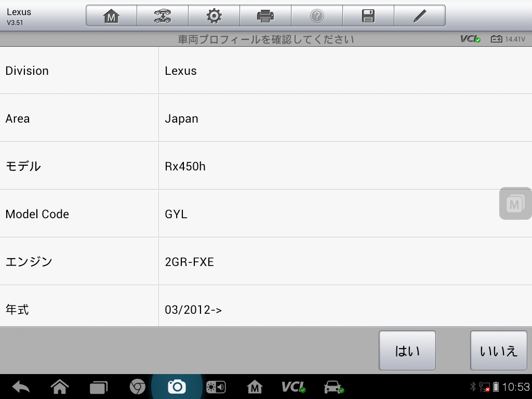Click the printer icon in the toolbar

tap(265, 16)
